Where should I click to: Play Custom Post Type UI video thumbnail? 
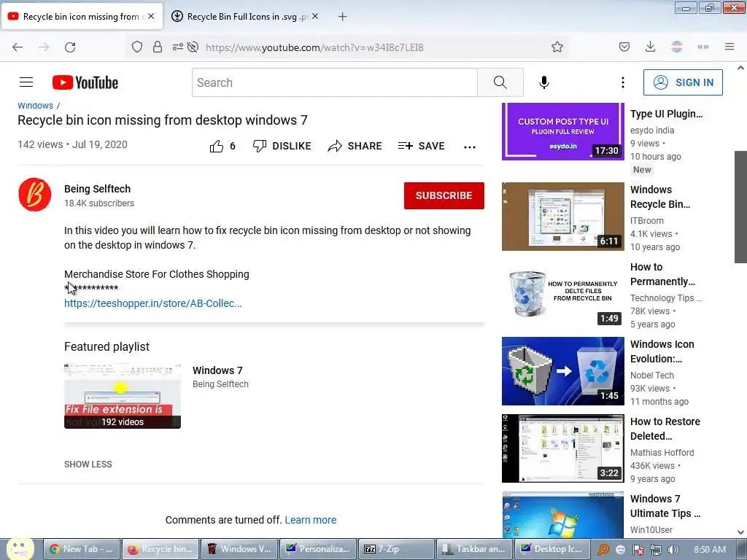(x=562, y=131)
